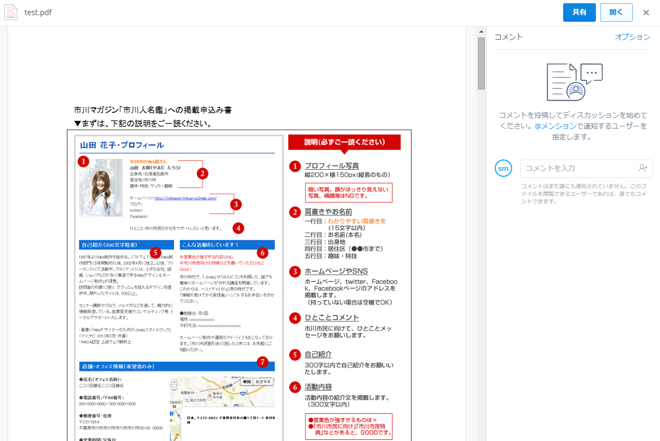Click the コメントを入力 comment field
660x441 pixels.
coord(586,168)
